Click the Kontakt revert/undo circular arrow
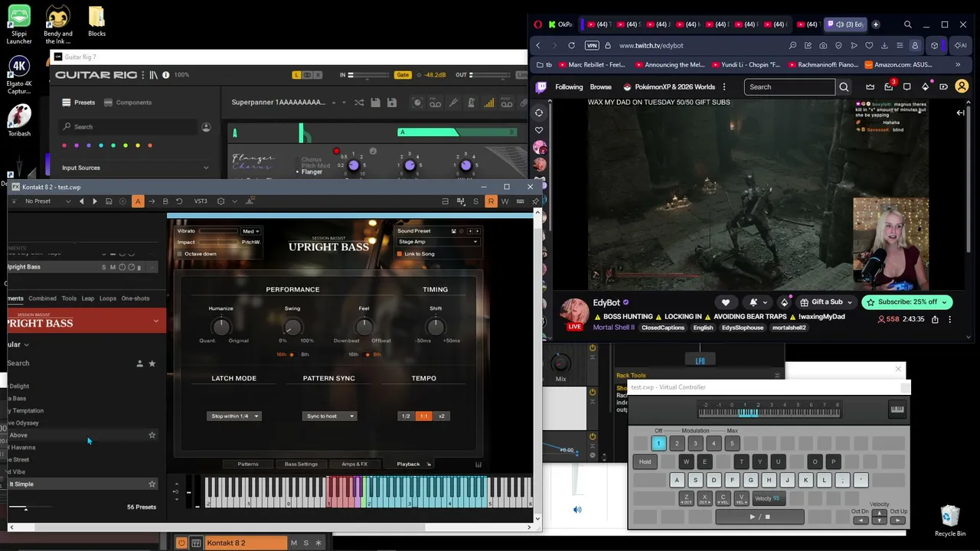 click(179, 201)
